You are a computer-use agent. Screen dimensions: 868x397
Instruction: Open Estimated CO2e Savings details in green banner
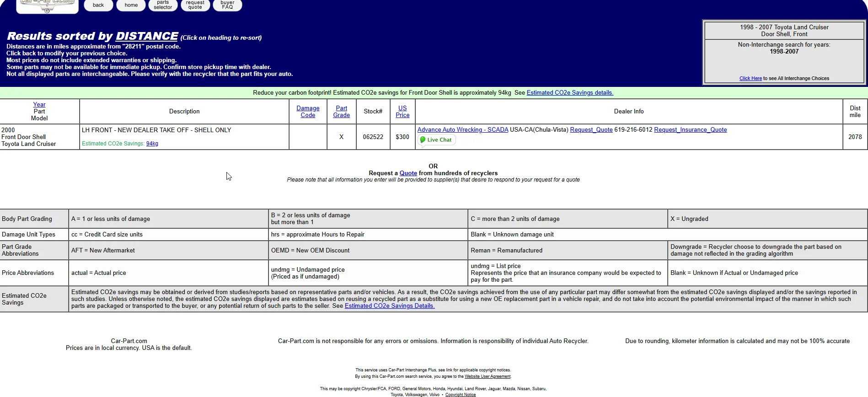tap(569, 93)
